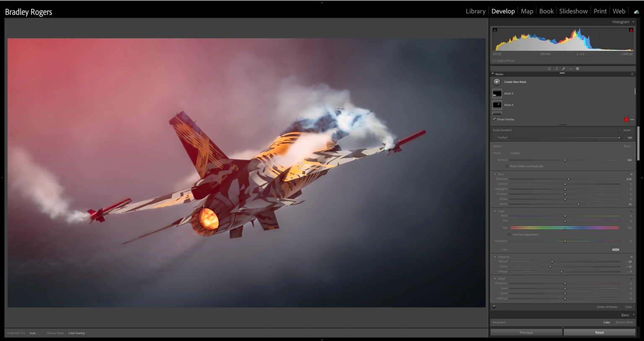The image size is (644, 341).
Task: Choose Black & White treatment
Action: click(624, 323)
